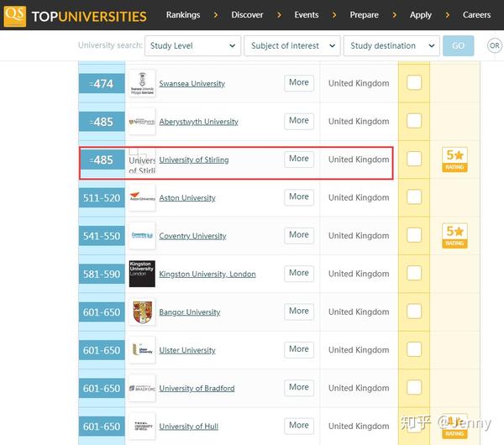
Task: Click the Ulster University logo
Action: [x=142, y=350]
